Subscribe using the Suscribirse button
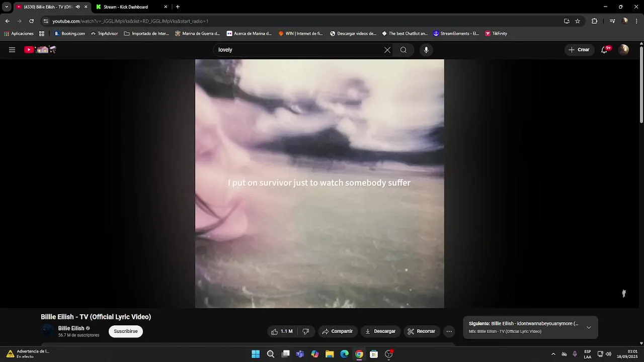This screenshot has width=644, height=362. (x=126, y=331)
